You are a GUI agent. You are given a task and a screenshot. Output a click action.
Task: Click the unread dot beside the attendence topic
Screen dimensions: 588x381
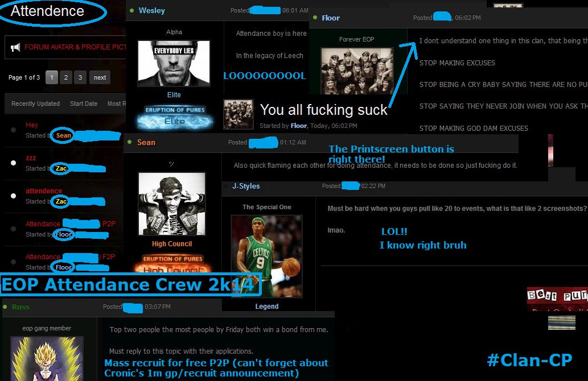[x=14, y=196]
